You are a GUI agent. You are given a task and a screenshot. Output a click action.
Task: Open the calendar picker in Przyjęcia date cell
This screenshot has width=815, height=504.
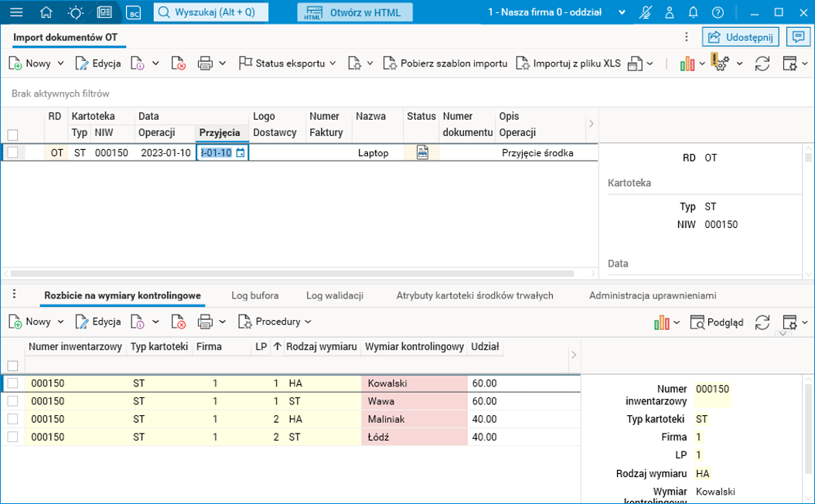pyautogui.click(x=240, y=153)
